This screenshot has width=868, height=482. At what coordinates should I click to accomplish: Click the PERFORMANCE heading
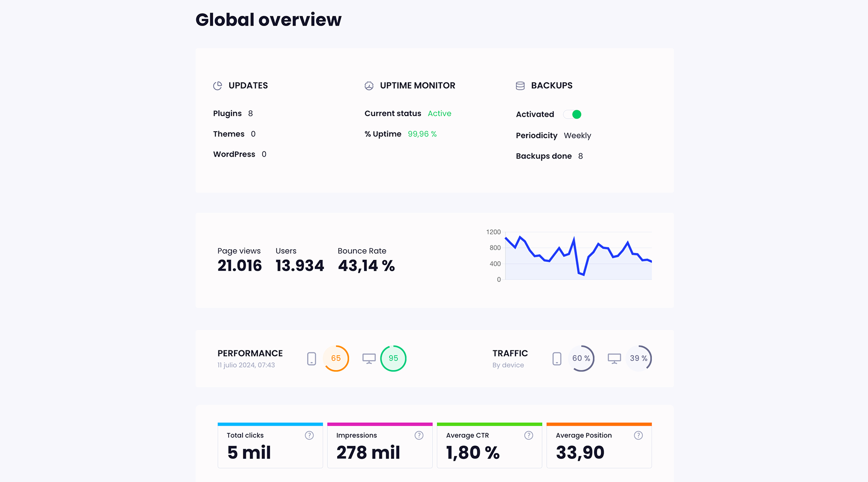click(250, 354)
